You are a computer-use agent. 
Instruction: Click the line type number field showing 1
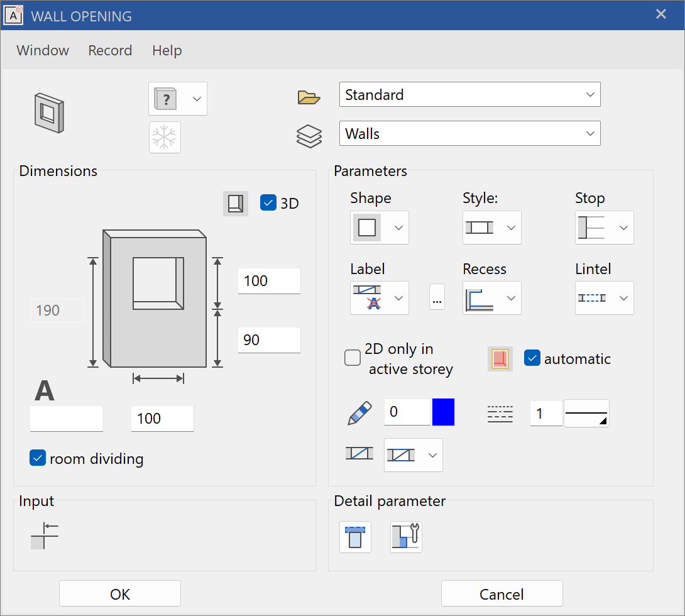point(546,414)
